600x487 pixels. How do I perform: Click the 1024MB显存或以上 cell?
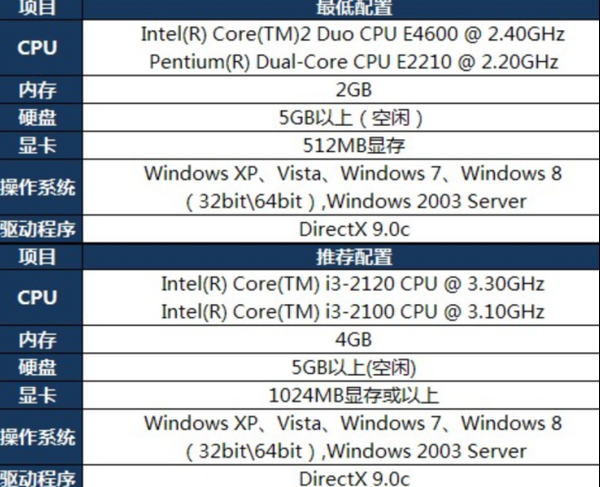point(353,395)
